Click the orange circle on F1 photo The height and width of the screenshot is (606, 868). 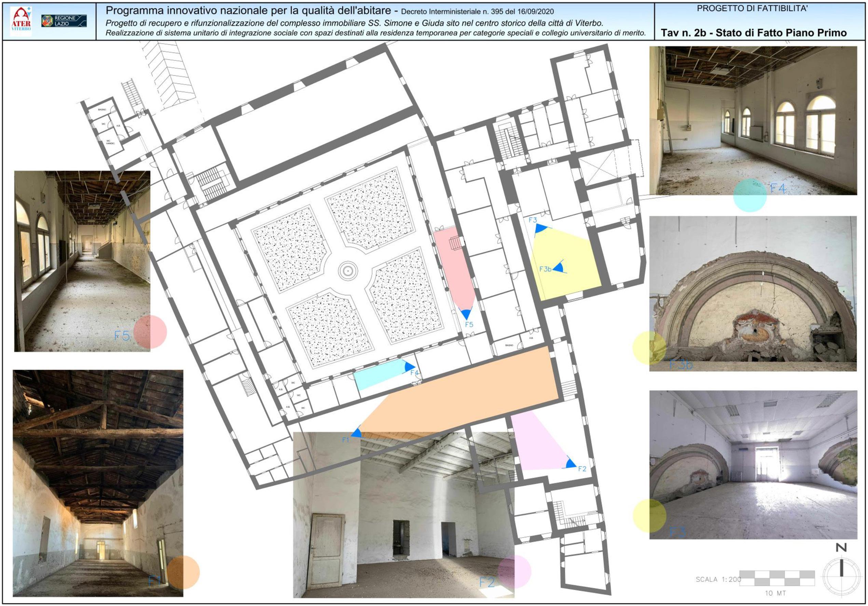coord(183,572)
